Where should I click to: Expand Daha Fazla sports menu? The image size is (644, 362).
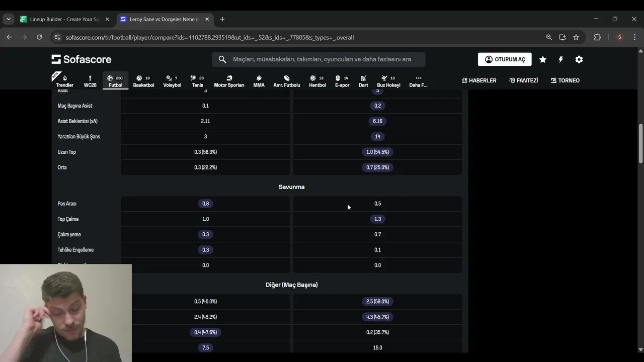(418, 80)
